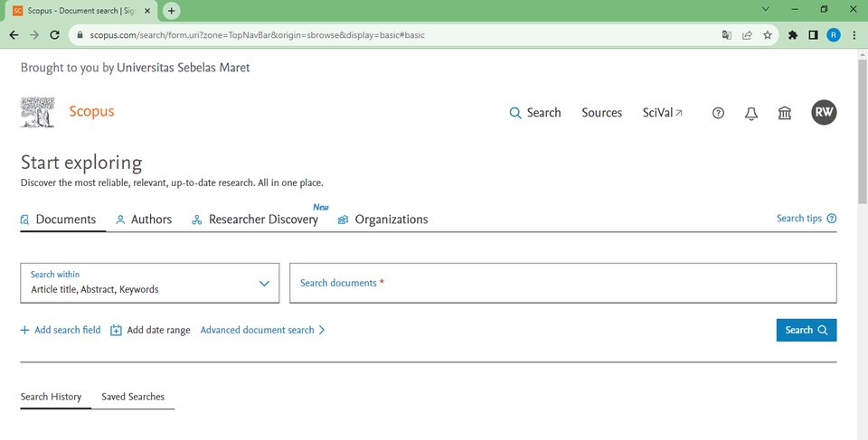Click the blue Search button

point(806,330)
